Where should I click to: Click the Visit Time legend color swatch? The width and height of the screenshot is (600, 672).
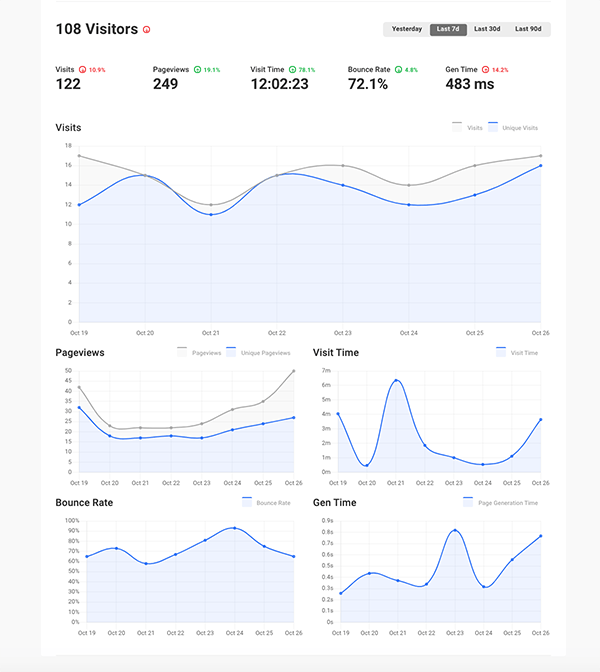[x=501, y=352]
